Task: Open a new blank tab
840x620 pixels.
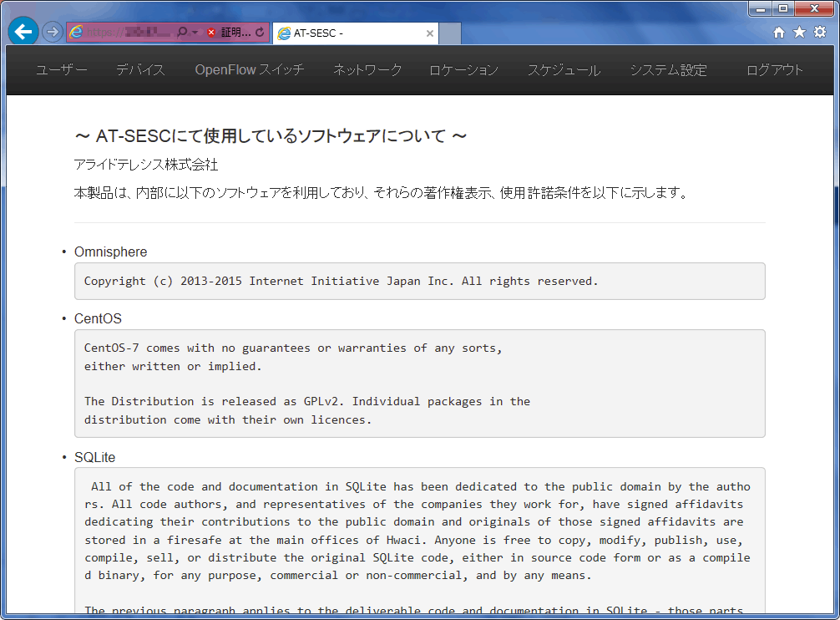Action: tap(450, 33)
